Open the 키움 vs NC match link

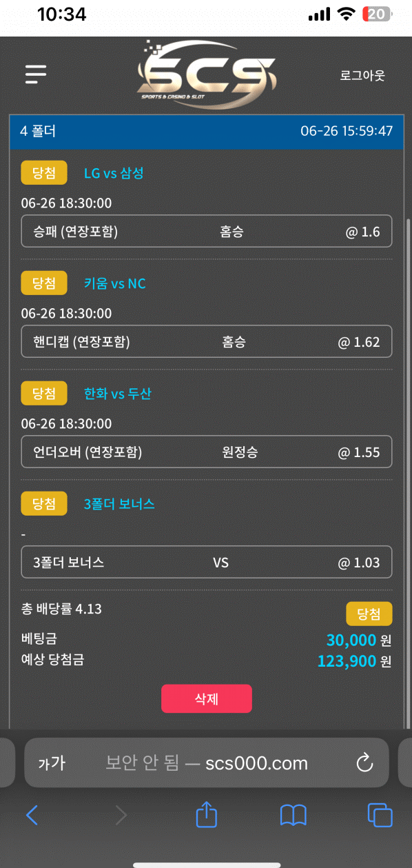(115, 283)
